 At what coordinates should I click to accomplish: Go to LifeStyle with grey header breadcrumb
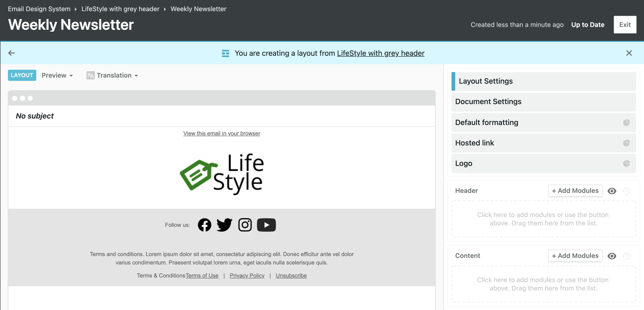click(120, 9)
